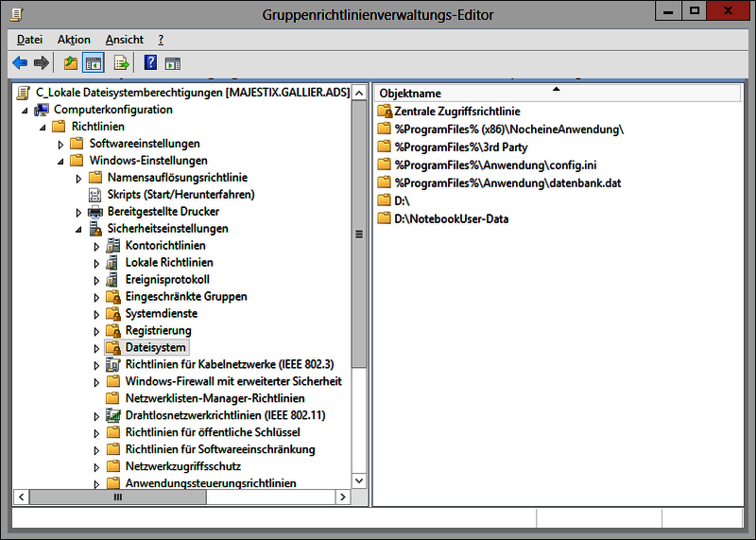756x540 pixels.
Task: Click the Computerkonfiguration computer icon
Action: point(42,110)
